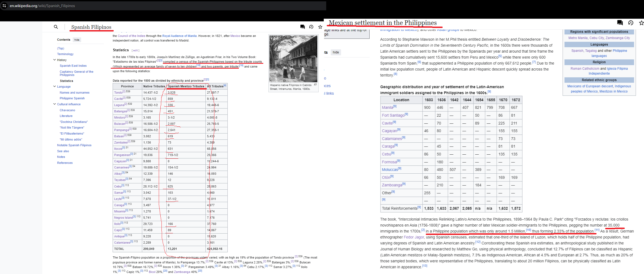
Task: Hide the contents panel on Mexican settlement page
Action: point(336,52)
